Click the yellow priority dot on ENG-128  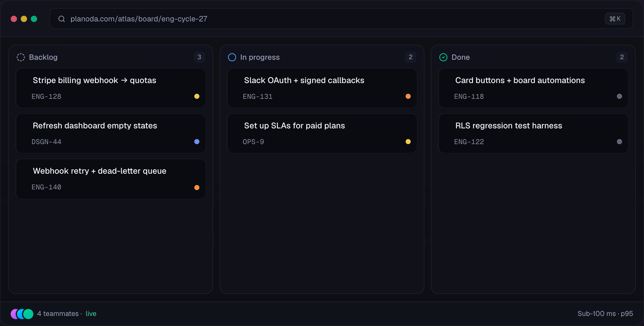coord(197,96)
